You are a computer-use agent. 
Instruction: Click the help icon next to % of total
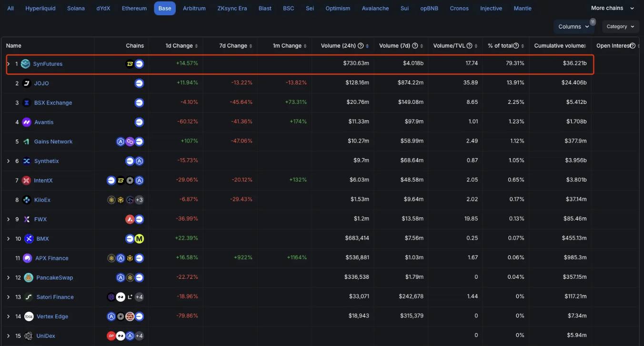[516, 46]
